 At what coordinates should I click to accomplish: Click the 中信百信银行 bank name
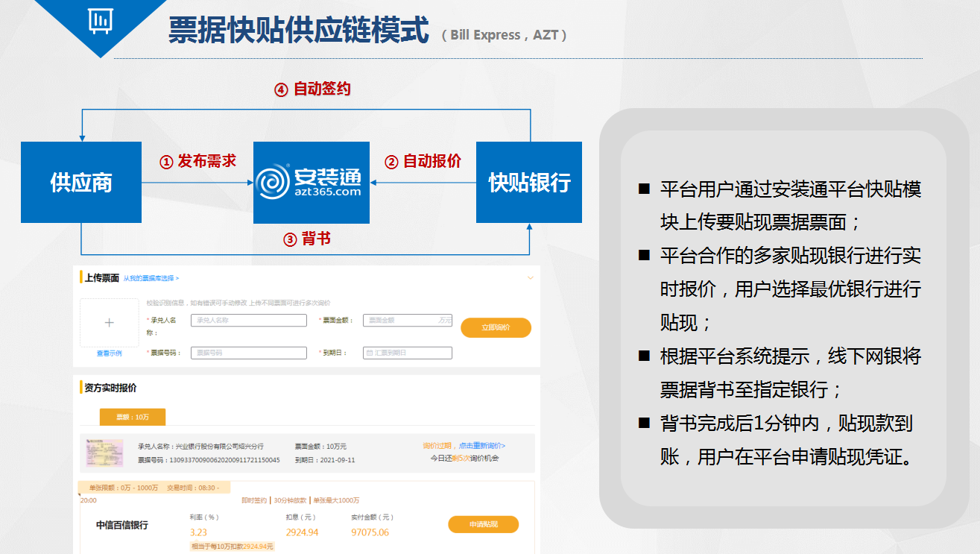(x=122, y=525)
